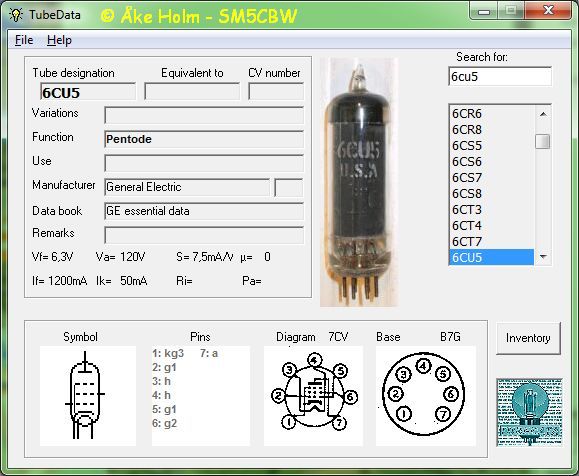Open the File menu
The image size is (579, 476).
tap(24, 40)
